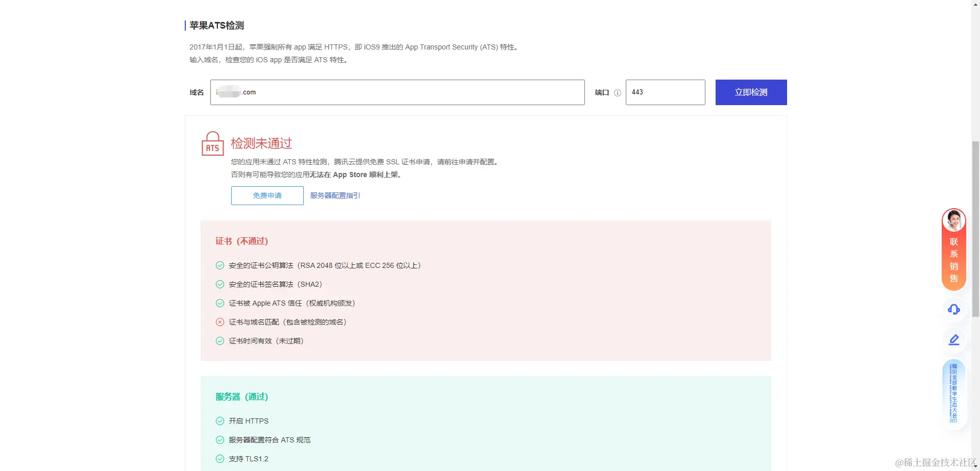
Task: Open the 服务器配置指引 link
Action: [x=335, y=195]
